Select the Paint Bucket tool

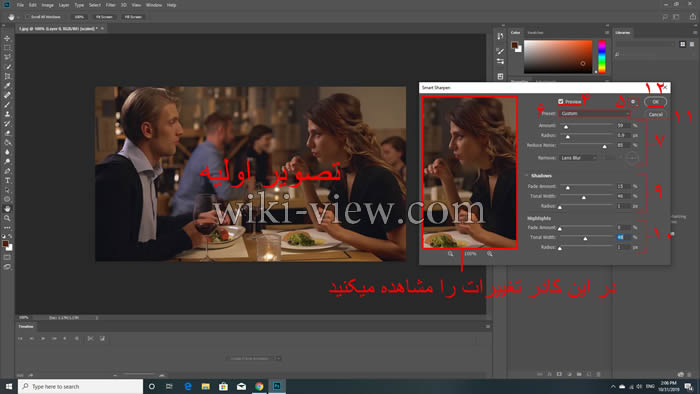pos(7,142)
